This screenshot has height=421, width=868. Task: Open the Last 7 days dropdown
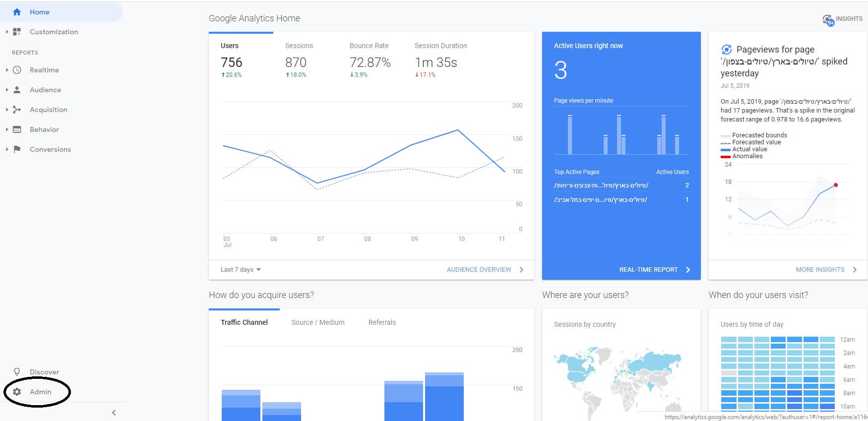[241, 270]
